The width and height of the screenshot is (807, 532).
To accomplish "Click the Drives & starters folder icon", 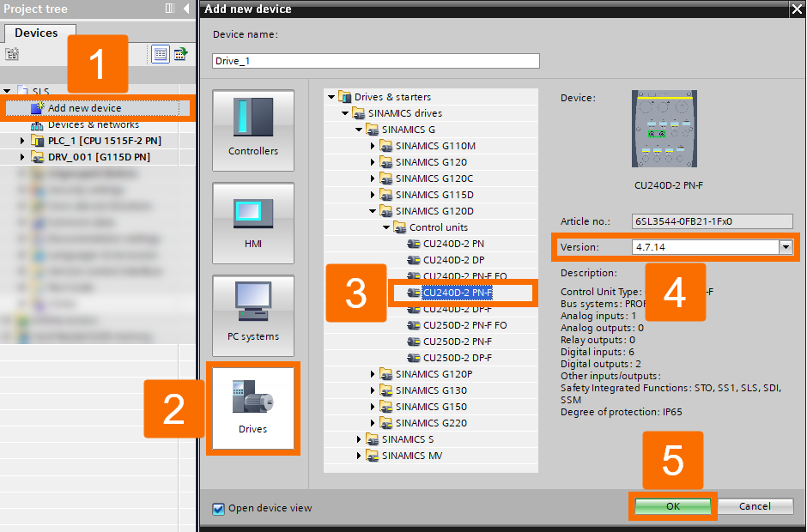I will 345,96.
